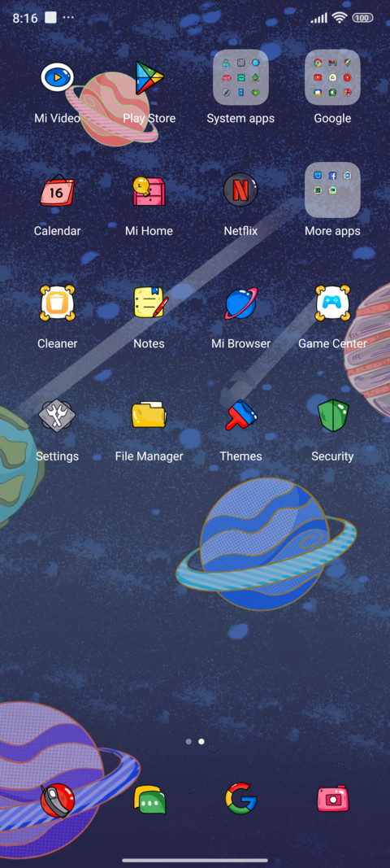
Task: Open the More apps folder
Action: point(332,190)
